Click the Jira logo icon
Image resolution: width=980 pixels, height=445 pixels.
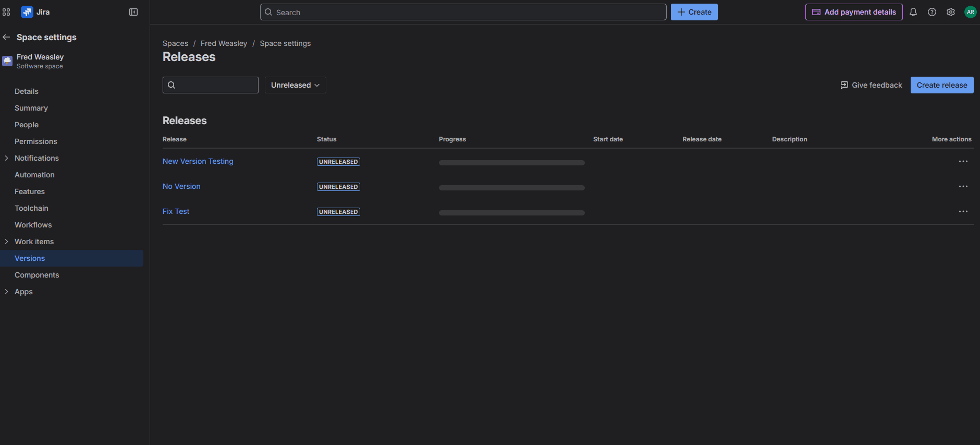(x=27, y=12)
